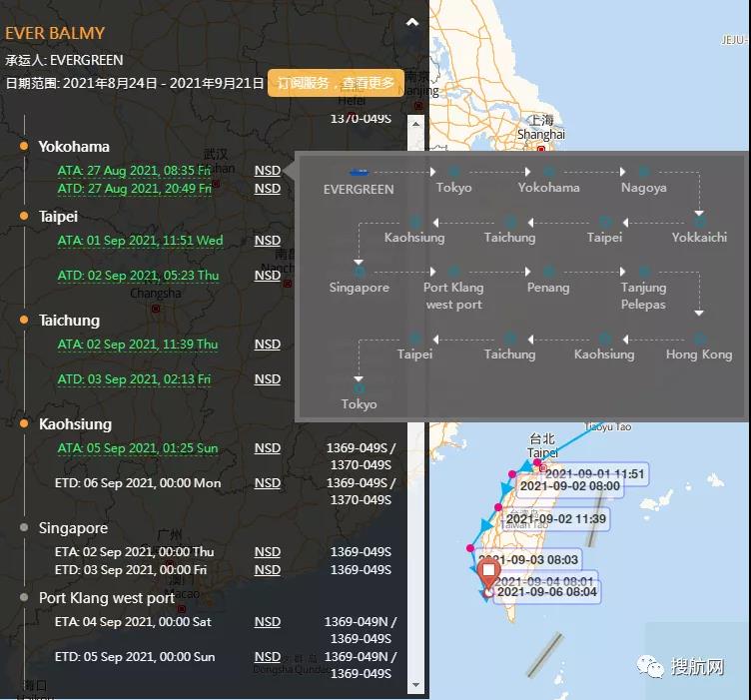The image size is (751, 700).
Task: Click the NSD link for Kaohsiung ETD
Action: click(x=267, y=483)
